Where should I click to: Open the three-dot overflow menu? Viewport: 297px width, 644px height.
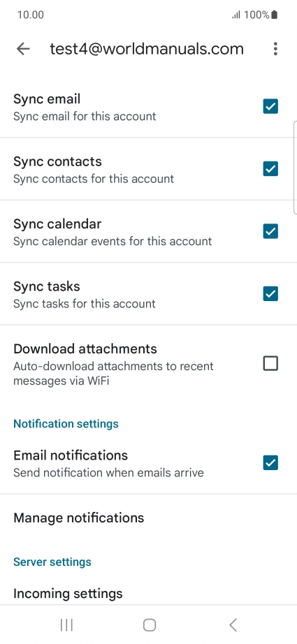275,49
